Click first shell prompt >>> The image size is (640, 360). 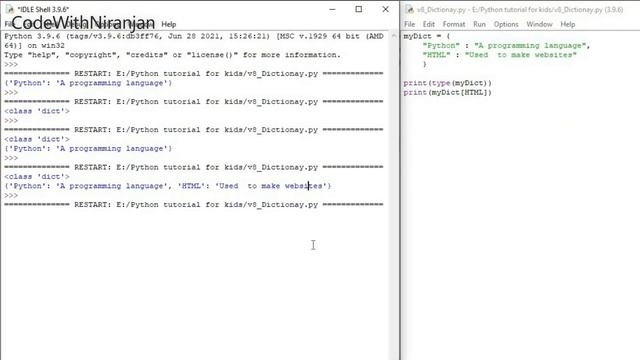click(x=11, y=64)
